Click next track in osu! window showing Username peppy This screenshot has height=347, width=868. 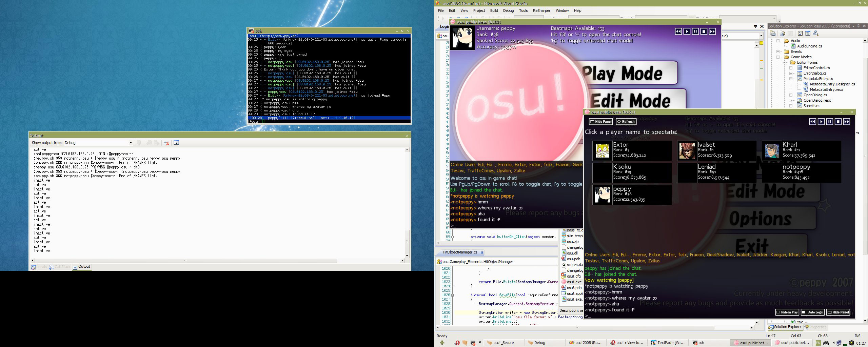(x=712, y=32)
